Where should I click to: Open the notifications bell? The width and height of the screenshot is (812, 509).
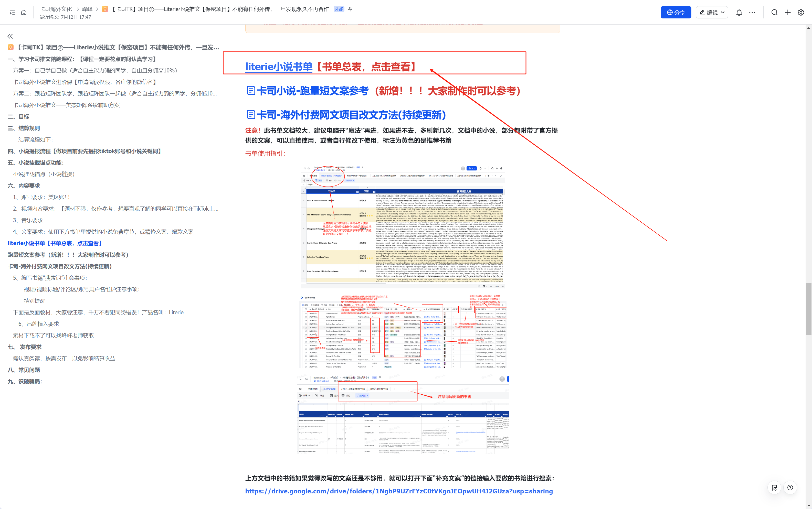click(739, 13)
